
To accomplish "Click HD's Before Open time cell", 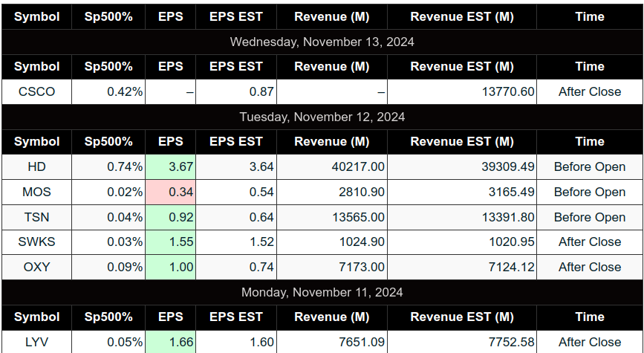I will (589, 167).
